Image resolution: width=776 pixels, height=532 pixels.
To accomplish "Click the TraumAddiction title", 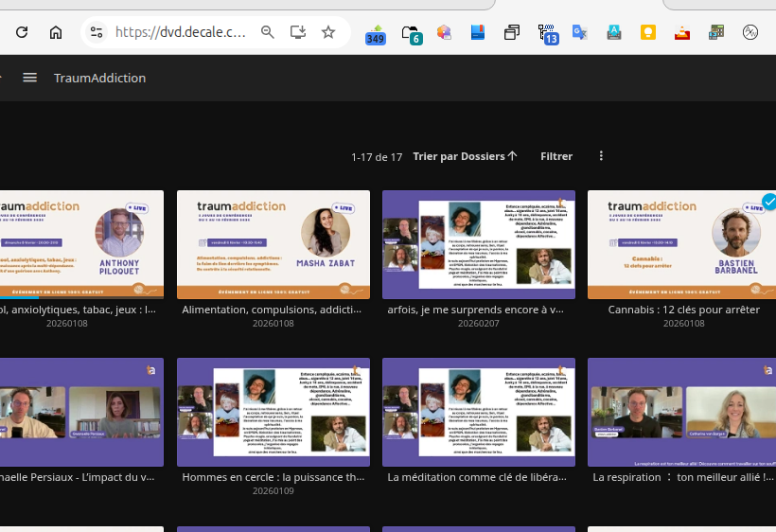I will [99, 78].
